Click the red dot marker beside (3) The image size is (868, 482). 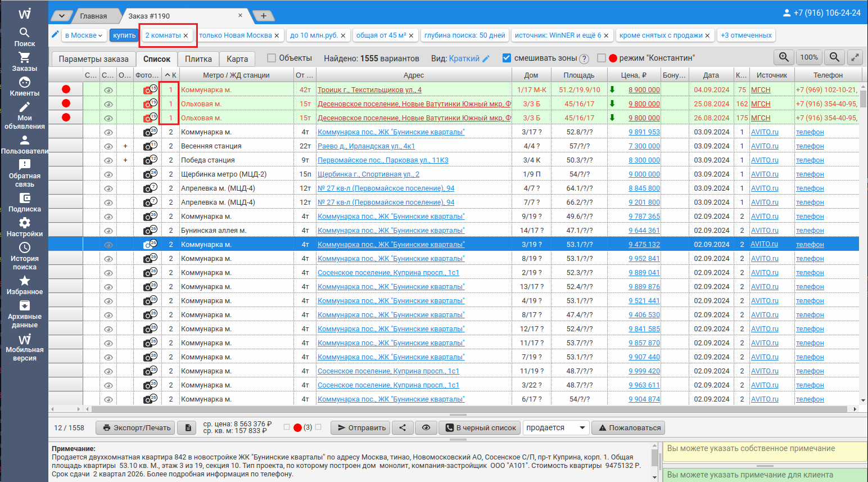point(297,427)
